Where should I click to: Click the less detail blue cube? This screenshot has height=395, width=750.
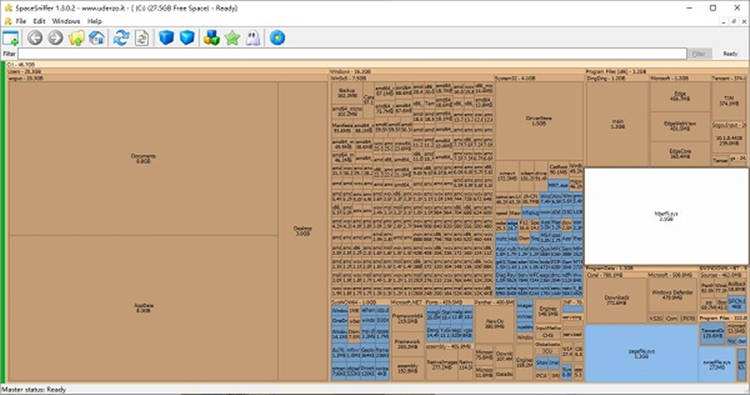166,38
